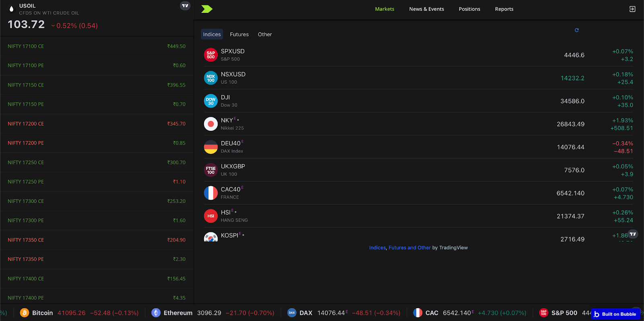Viewport: 644px width, 321px height.
Task: Select the NKY Nikkei 225 symbol name
Action: (227, 120)
